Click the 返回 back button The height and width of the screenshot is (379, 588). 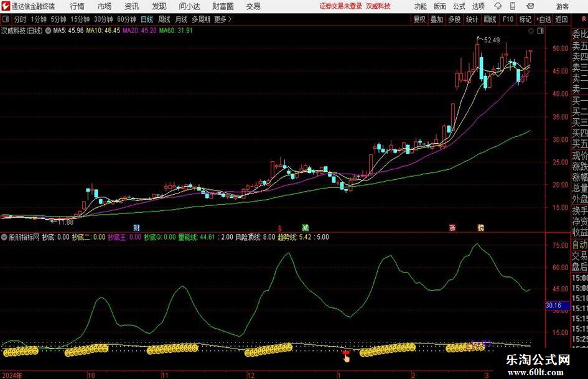561,19
